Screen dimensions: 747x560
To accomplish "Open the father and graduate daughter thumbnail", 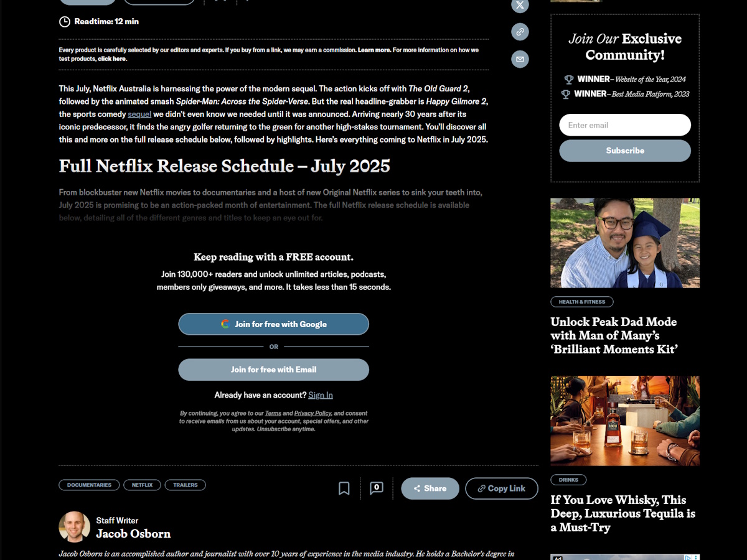I will pyautogui.click(x=625, y=243).
